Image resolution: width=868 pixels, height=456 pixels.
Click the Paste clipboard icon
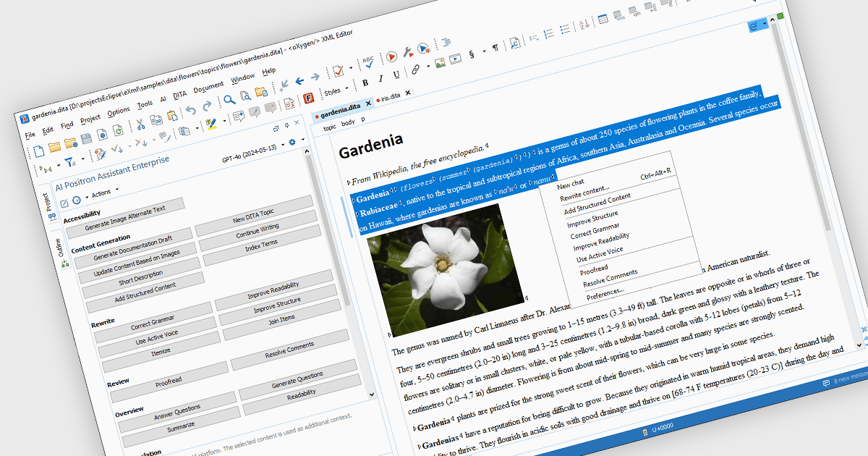pyautogui.click(x=172, y=116)
